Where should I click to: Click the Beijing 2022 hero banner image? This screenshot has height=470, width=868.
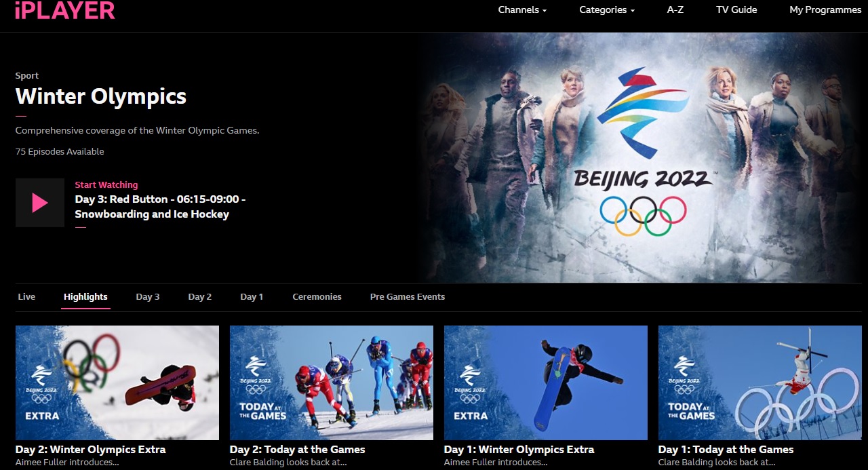642,157
